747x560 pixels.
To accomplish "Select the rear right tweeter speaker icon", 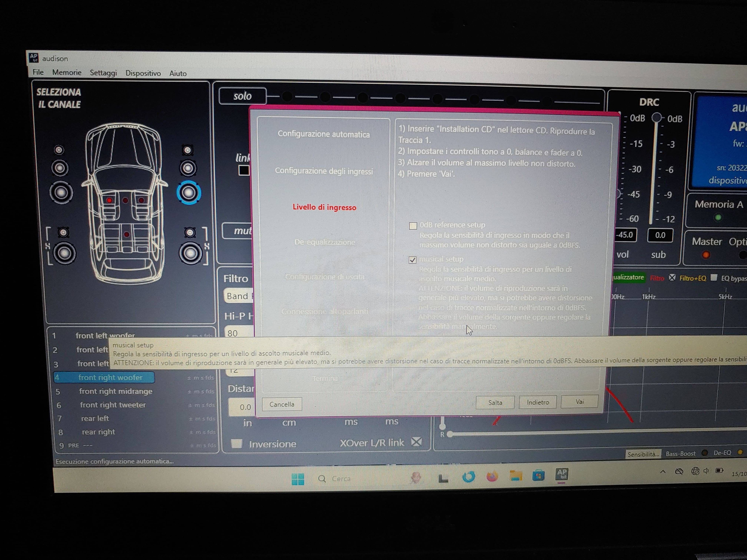I will pyautogui.click(x=190, y=232).
